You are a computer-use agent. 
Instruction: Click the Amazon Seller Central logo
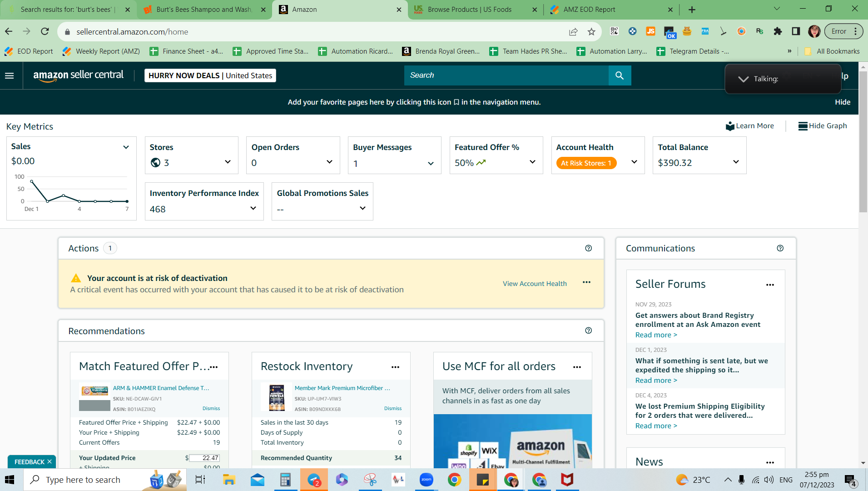(78, 75)
